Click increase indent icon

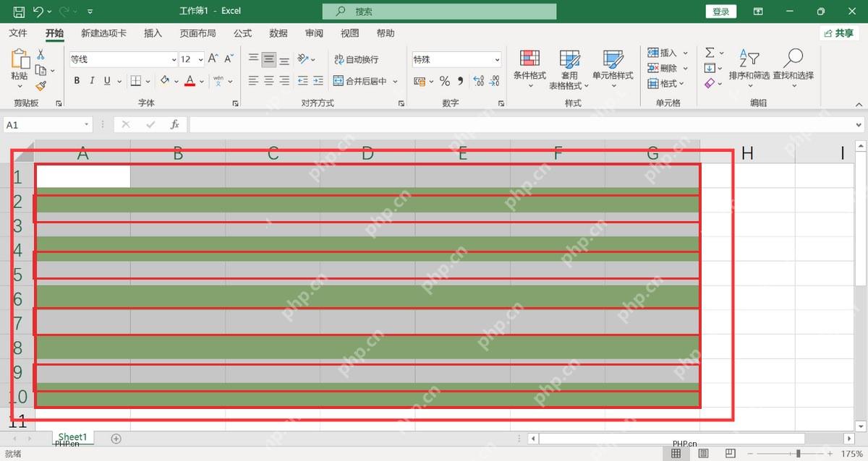(318, 81)
